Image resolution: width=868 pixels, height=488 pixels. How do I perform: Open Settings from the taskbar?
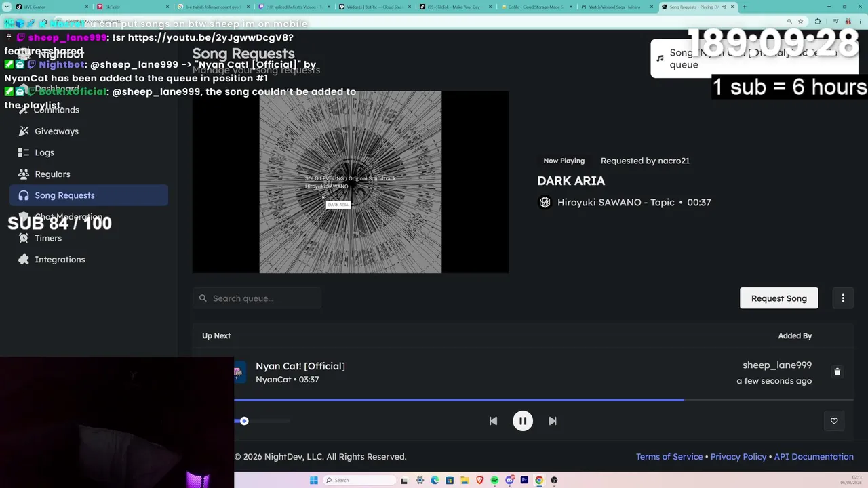point(420,480)
